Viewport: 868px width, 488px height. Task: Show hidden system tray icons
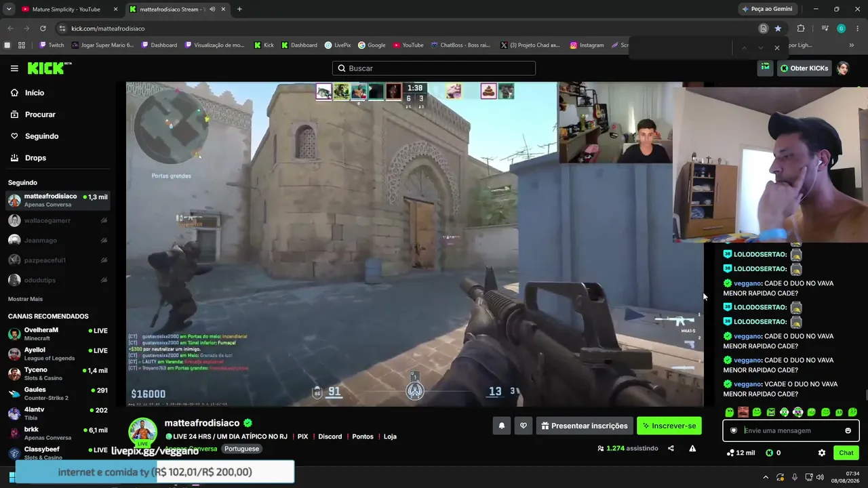pyautogui.click(x=766, y=477)
